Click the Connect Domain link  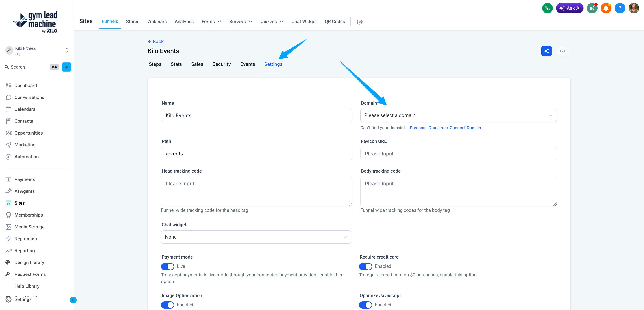click(465, 128)
